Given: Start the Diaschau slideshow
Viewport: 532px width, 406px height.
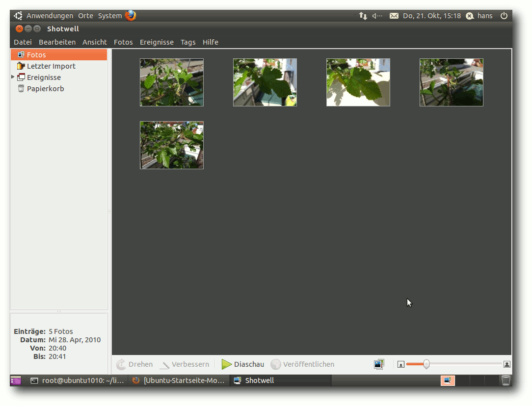Looking at the screenshot, I should click(x=242, y=364).
